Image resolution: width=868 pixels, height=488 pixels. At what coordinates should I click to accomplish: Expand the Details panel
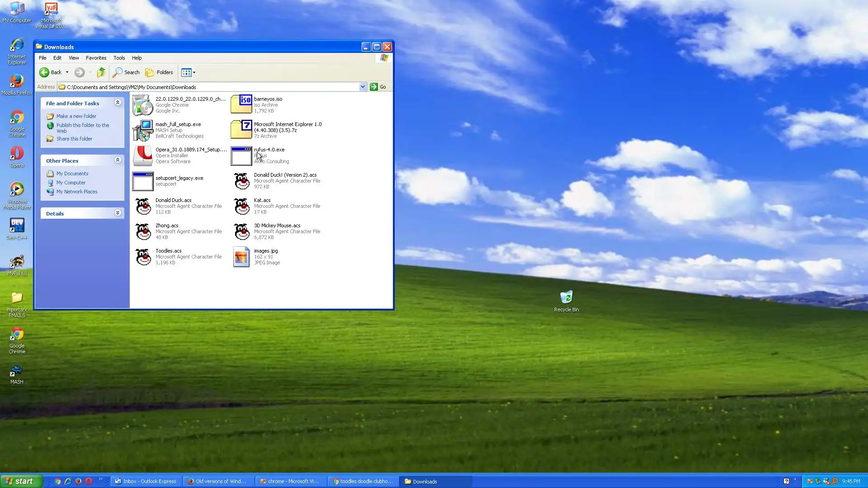[x=118, y=213]
